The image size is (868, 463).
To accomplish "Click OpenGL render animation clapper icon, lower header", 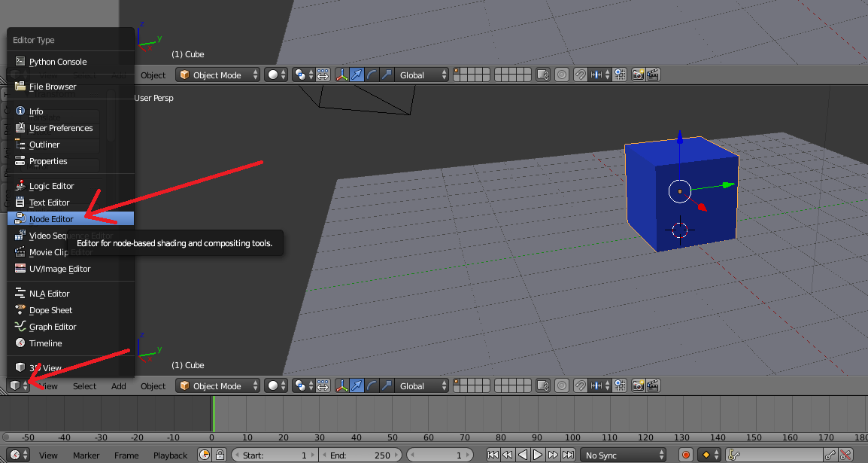I will 653,385.
